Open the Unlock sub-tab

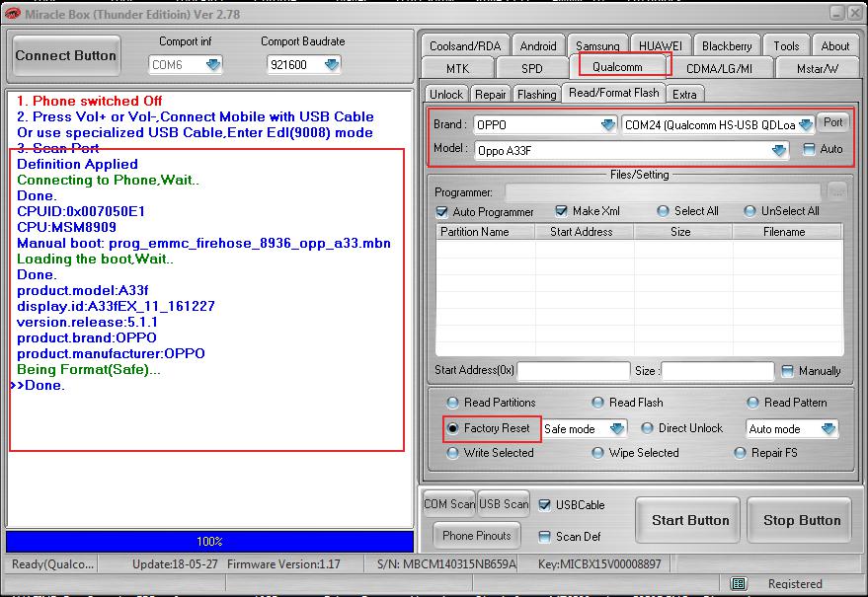pyautogui.click(x=446, y=94)
